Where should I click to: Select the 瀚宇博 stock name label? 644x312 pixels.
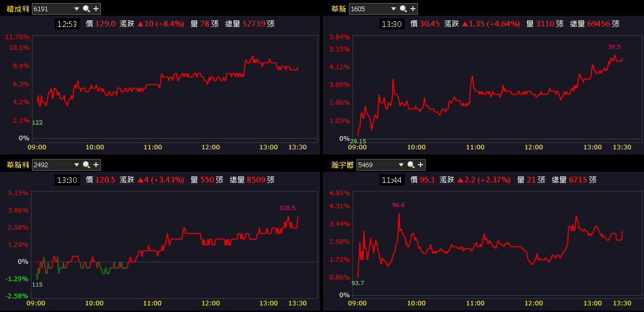pos(343,165)
